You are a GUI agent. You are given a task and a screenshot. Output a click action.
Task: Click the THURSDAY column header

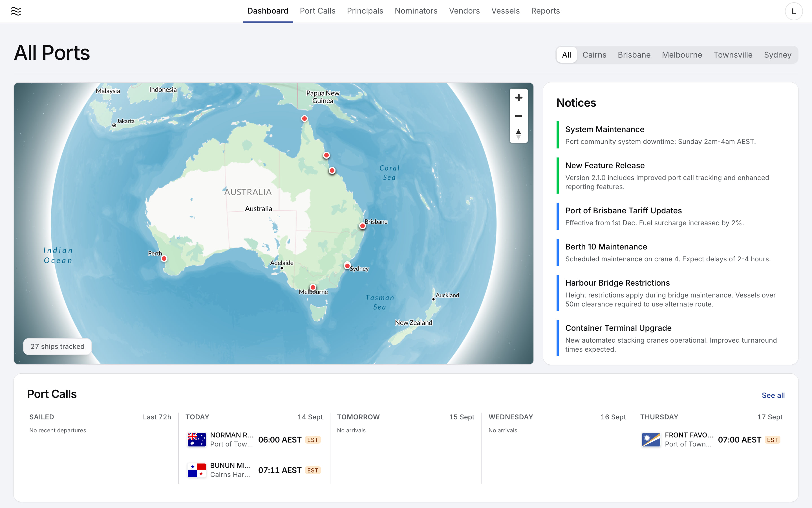pyautogui.click(x=659, y=417)
